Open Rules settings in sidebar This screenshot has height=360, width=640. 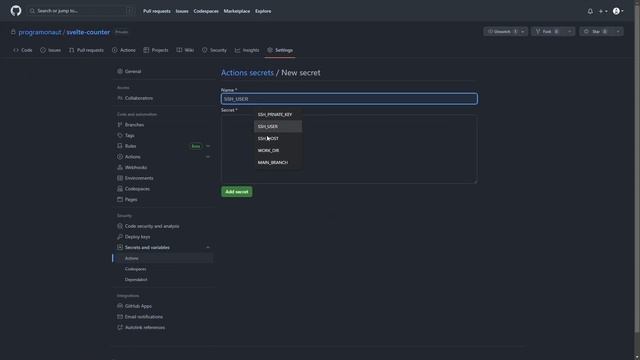tap(130, 146)
